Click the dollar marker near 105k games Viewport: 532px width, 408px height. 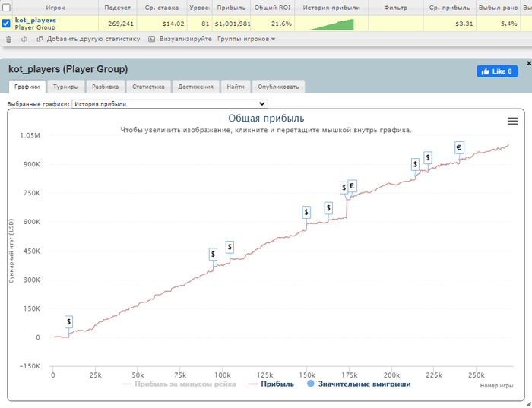[230, 247]
